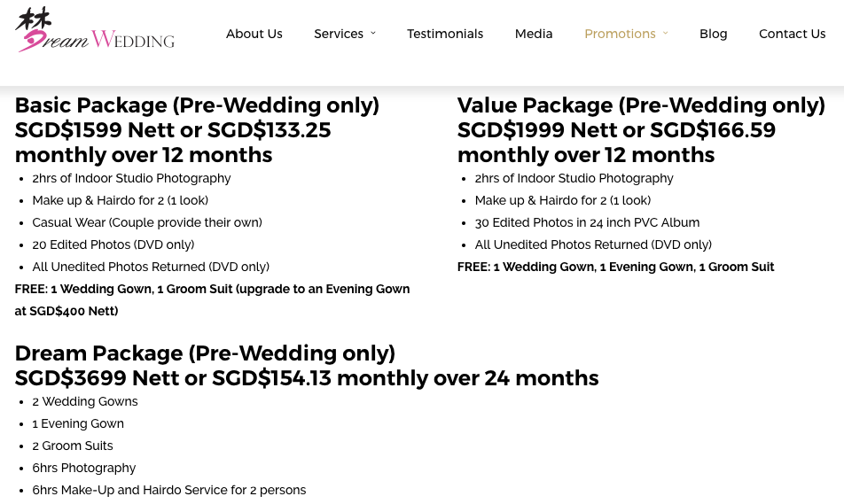Viewport: 844px width, 504px height.
Task: Click the Casual Wear list item
Action: coord(147,222)
